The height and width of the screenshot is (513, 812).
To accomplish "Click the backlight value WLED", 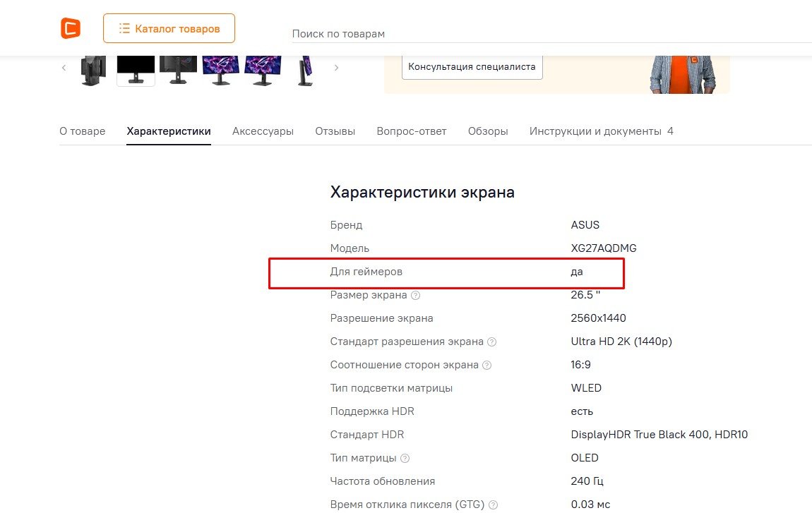I will 586,388.
